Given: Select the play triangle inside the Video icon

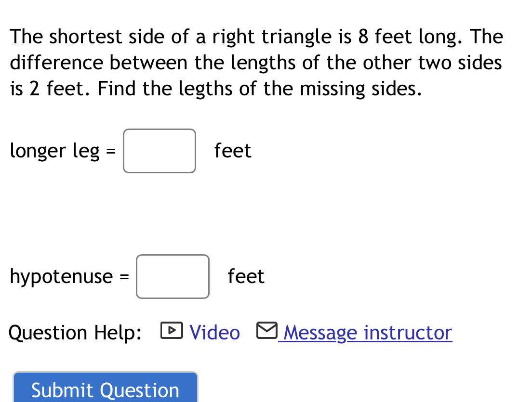Looking at the screenshot, I should pos(172,331).
